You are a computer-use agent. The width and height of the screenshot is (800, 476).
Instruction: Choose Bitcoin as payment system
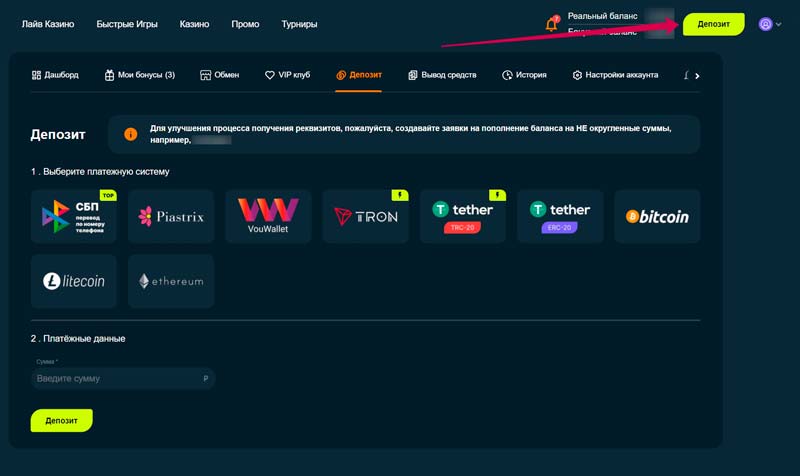pyautogui.click(x=657, y=216)
